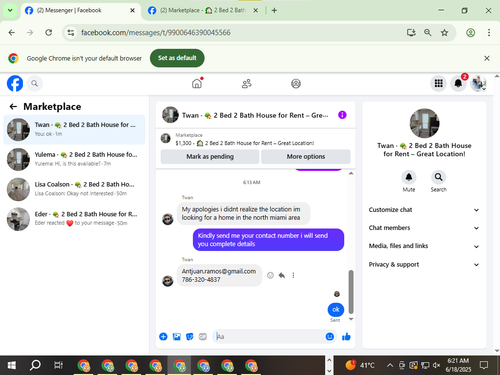Open the volume icon in system tray
Viewport: 500px width, 375px height.
[436, 365]
